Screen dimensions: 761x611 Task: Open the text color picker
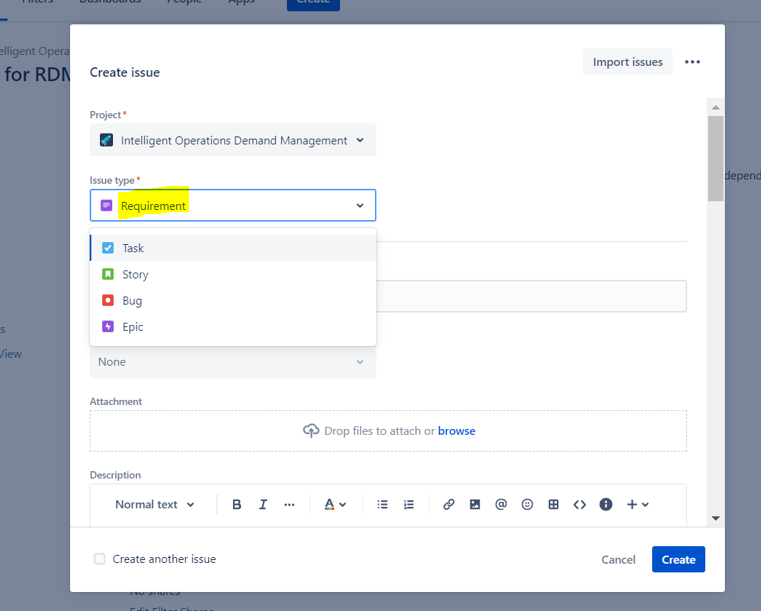(x=335, y=505)
